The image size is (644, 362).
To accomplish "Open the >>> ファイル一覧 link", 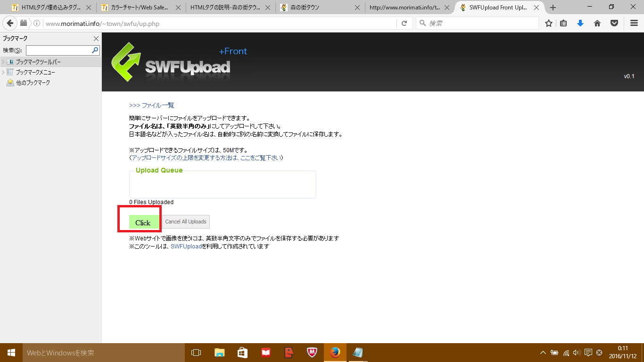I will tap(152, 105).
